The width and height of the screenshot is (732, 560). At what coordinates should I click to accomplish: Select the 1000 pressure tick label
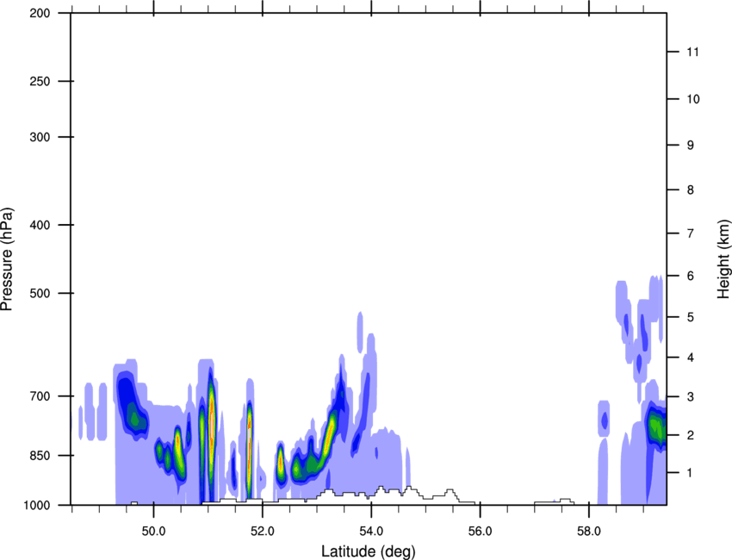(36, 505)
